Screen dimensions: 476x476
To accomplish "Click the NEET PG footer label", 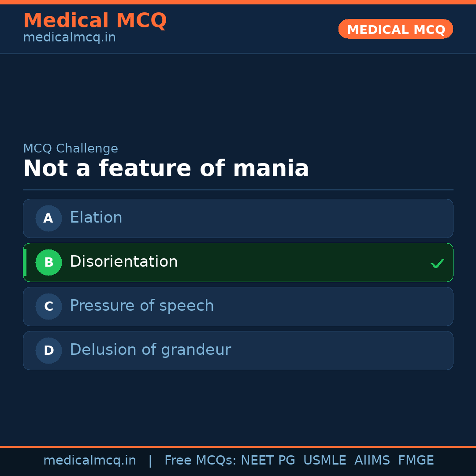I will 268,460.
